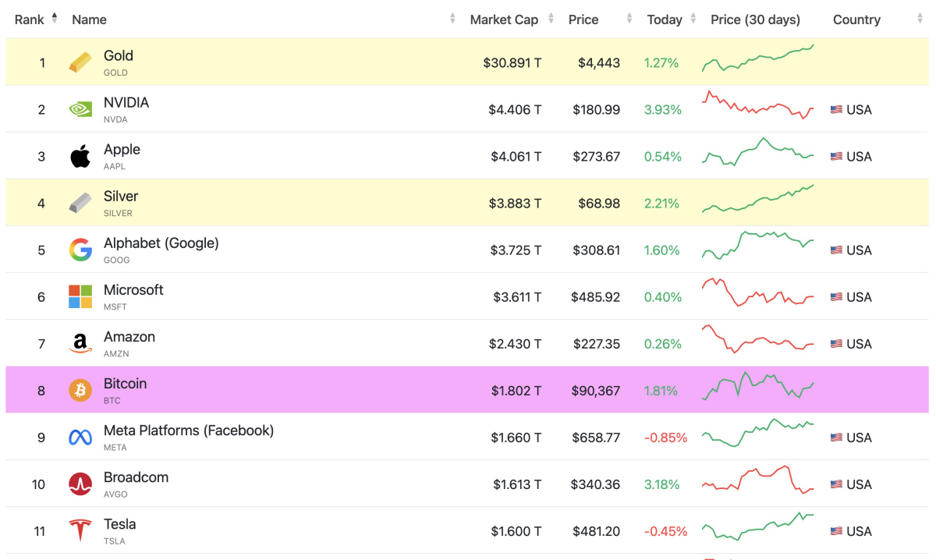Toggle the Name column sort arrows

[452, 19]
